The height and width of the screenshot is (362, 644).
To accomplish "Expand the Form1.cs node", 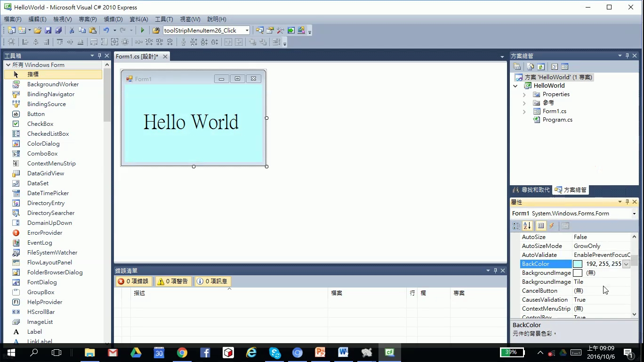I will pyautogui.click(x=524, y=112).
